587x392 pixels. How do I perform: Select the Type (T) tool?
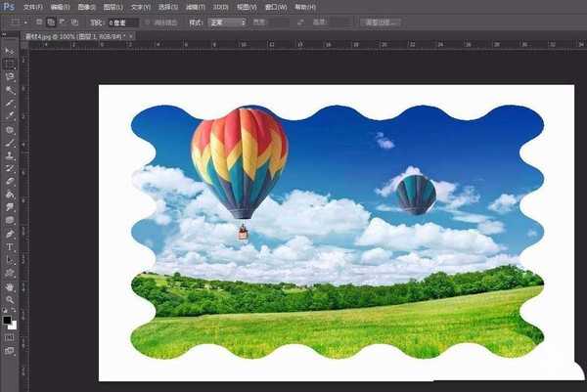point(10,246)
